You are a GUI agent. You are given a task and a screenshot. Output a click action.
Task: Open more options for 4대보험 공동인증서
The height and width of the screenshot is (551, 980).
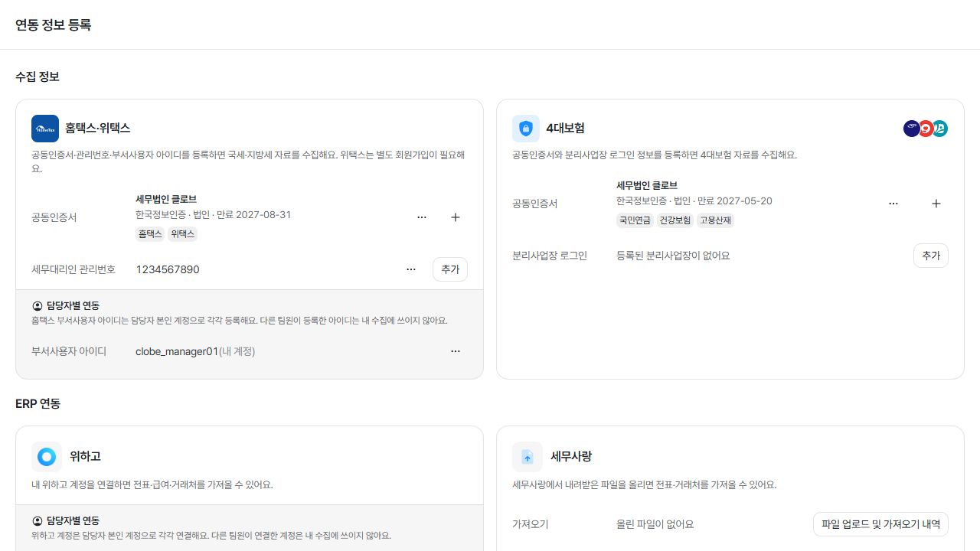pos(893,204)
